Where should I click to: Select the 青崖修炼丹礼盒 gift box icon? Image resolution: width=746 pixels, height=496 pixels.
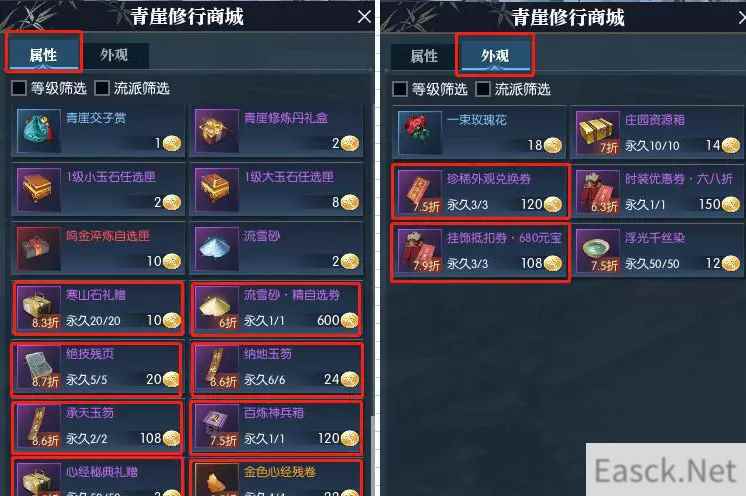[216, 131]
